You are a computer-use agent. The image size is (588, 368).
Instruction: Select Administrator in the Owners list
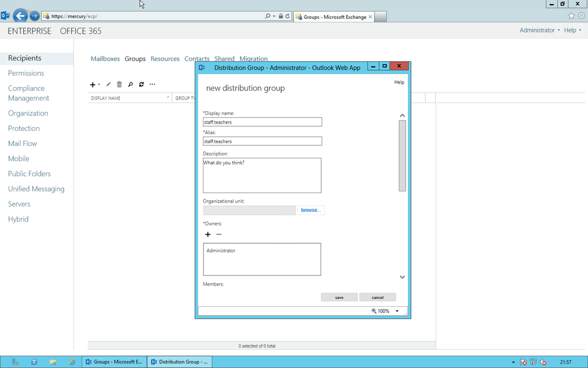point(221,250)
